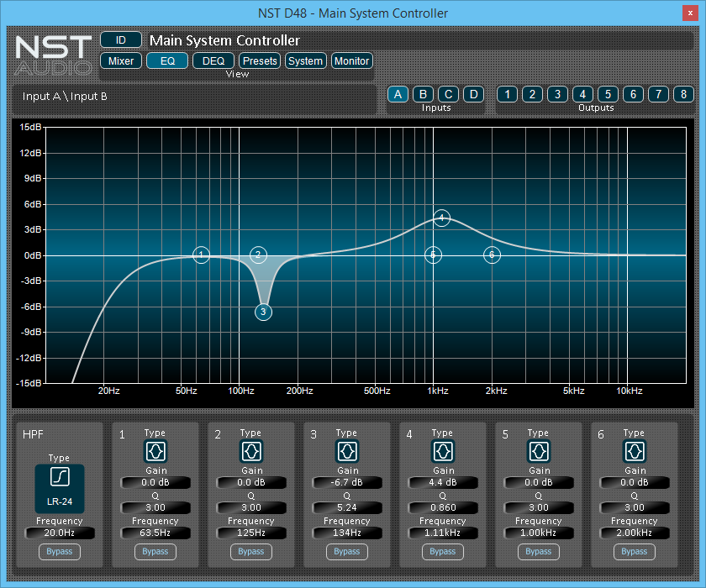Click the ID button
Viewport: 706px width, 588px height.
coord(121,40)
